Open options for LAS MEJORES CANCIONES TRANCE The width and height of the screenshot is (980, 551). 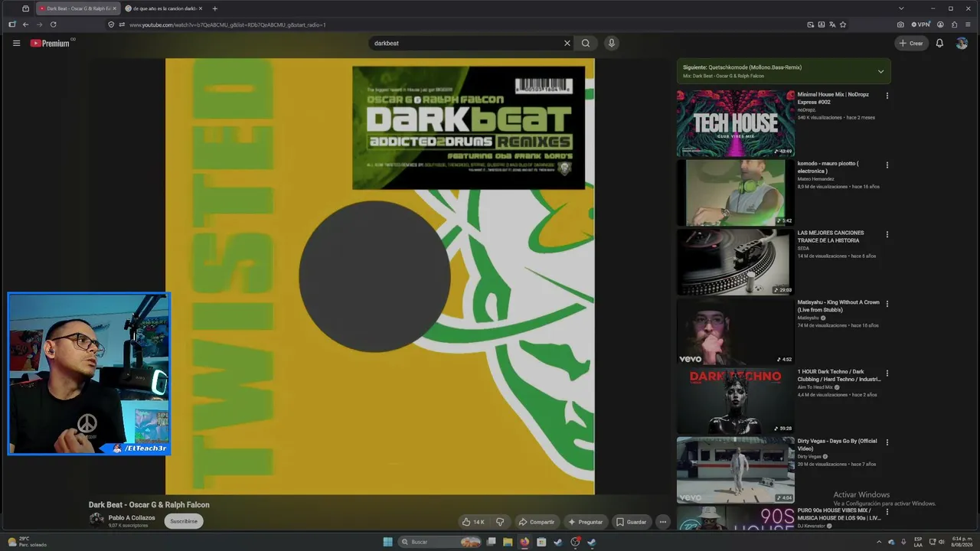[887, 234]
